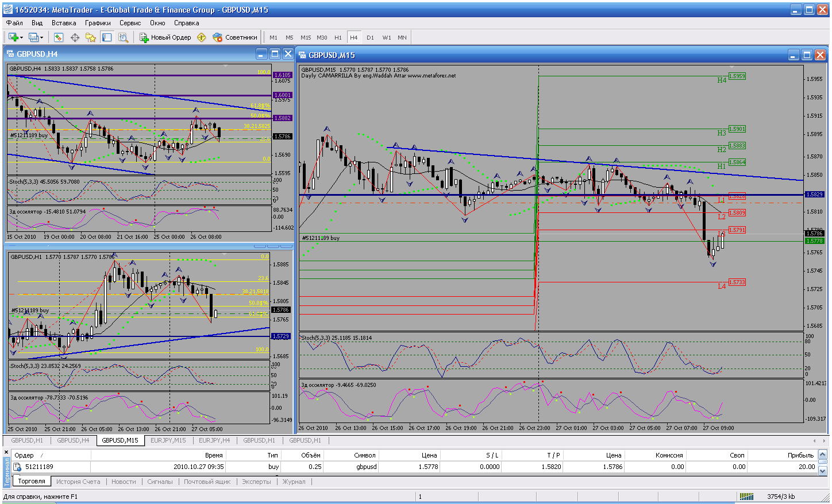Open a new chart with the toolbar icon
The height and width of the screenshot is (504, 832).
pos(13,37)
